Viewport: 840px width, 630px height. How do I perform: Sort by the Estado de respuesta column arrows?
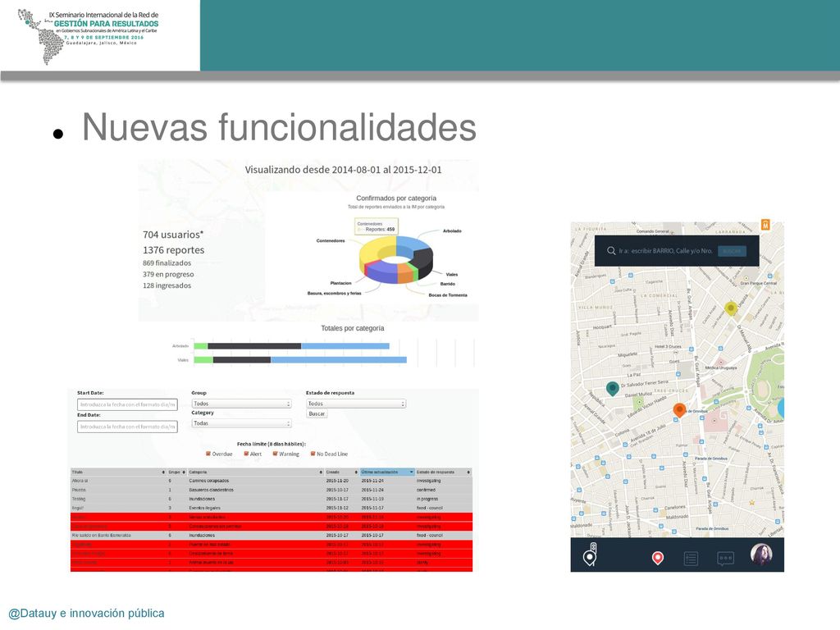pyautogui.click(x=468, y=472)
